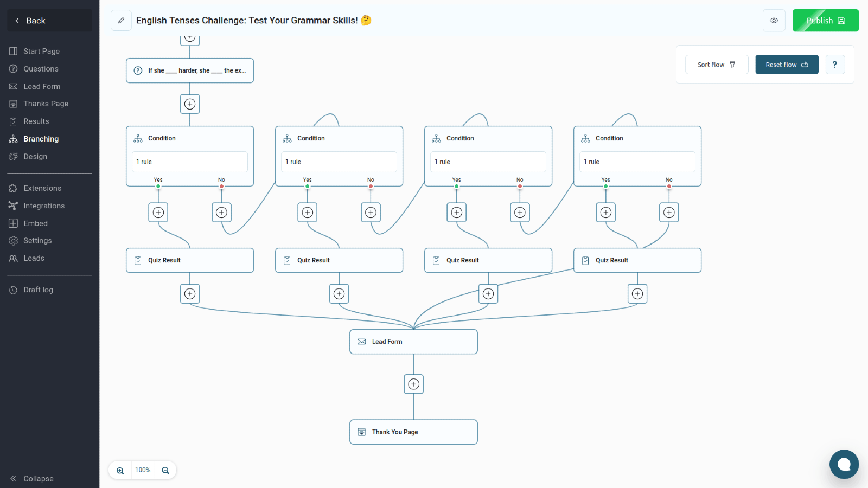Screen dimensions: 868x488
Task: Click the plus under first Condition's Yes branch
Action: (x=158, y=213)
